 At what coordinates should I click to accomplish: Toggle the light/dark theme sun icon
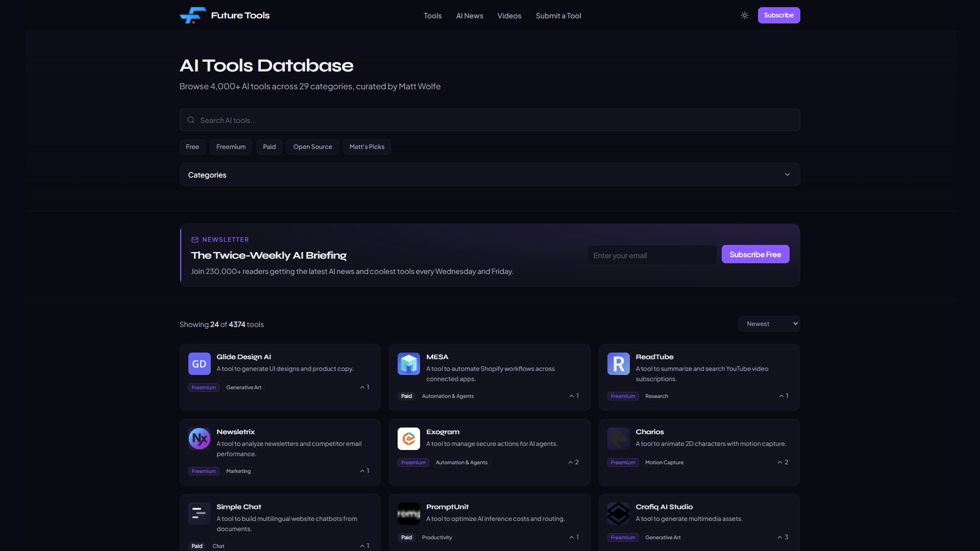[x=745, y=15]
